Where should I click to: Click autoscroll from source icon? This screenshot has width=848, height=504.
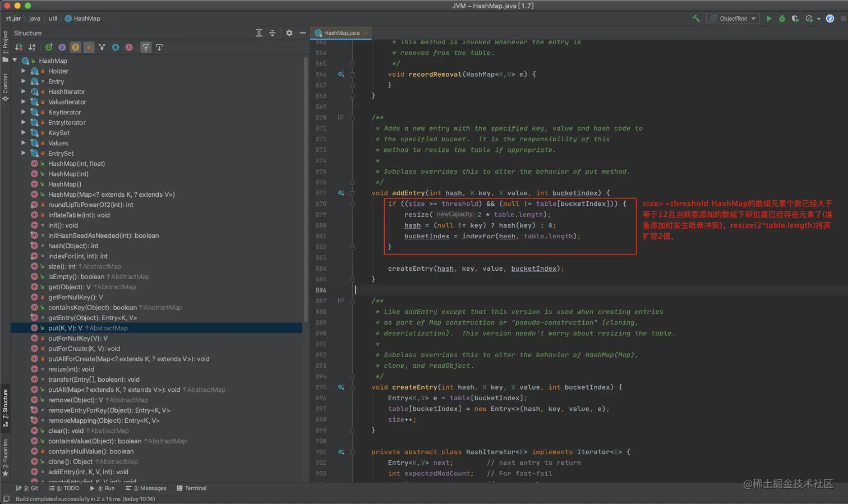pyautogui.click(x=159, y=48)
